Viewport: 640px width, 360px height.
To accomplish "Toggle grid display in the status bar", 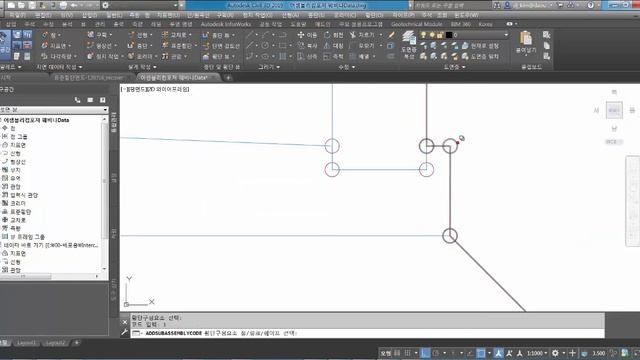I will [397, 353].
